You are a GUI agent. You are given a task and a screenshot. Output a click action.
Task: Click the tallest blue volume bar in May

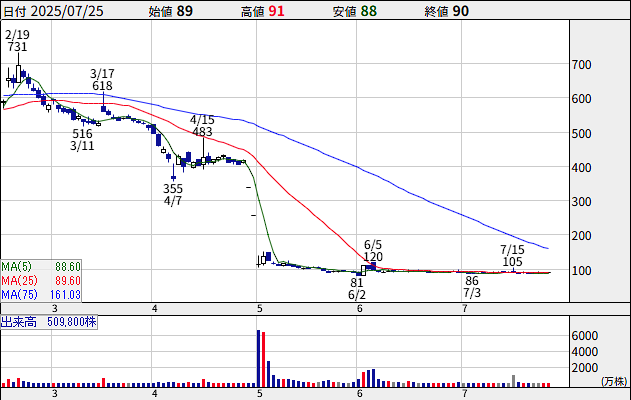point(259,358)
